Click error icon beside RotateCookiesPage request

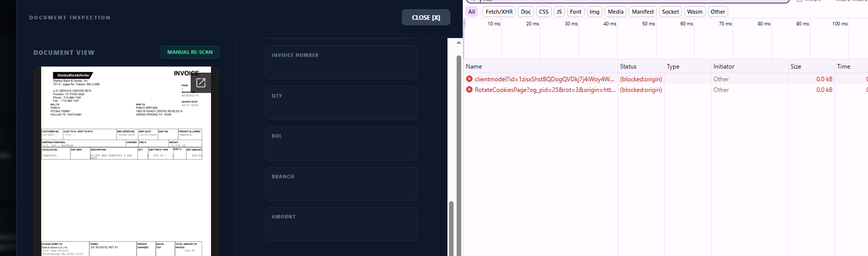point(469,89)
